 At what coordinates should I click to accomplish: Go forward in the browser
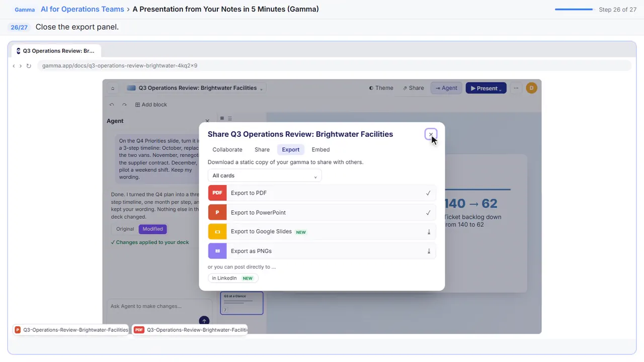(21, 66)
